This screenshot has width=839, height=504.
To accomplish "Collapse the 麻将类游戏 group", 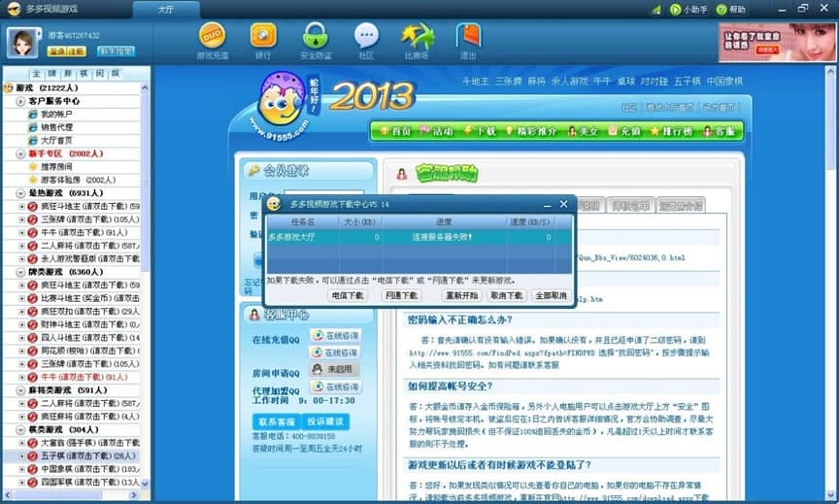I will tap(20, 390).
